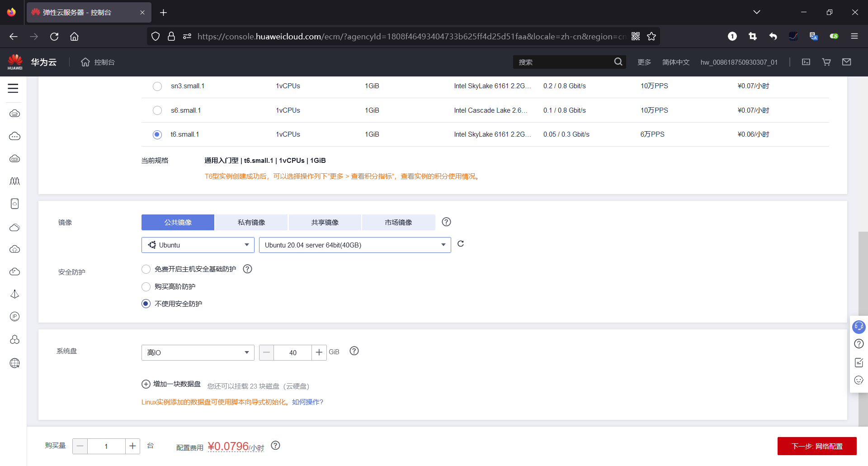Open the Ubuntu OS type dropdown
Screen dimensions: 868x466
(198, 245)
